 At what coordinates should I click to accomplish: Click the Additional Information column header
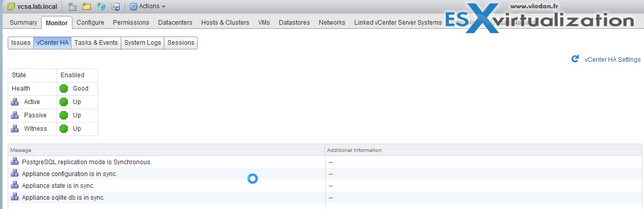[483, 150]
